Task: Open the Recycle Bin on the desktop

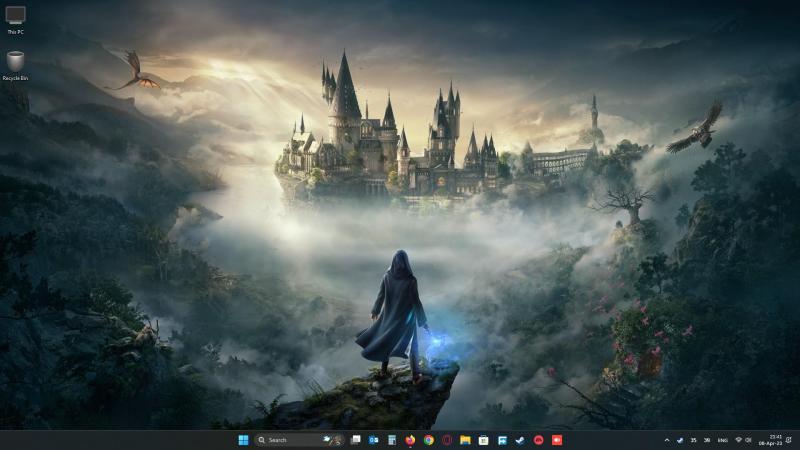Action: 15,62
